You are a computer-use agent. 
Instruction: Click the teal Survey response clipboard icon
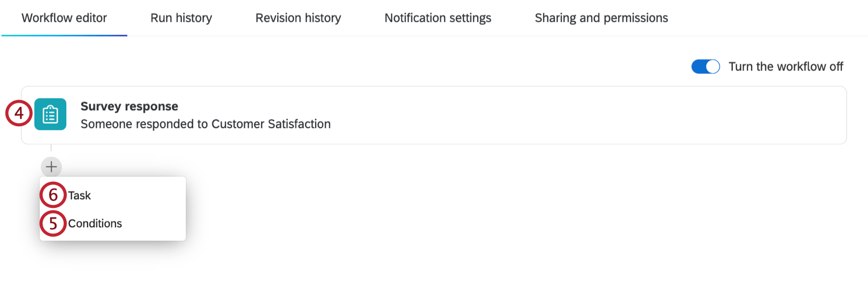50,114
